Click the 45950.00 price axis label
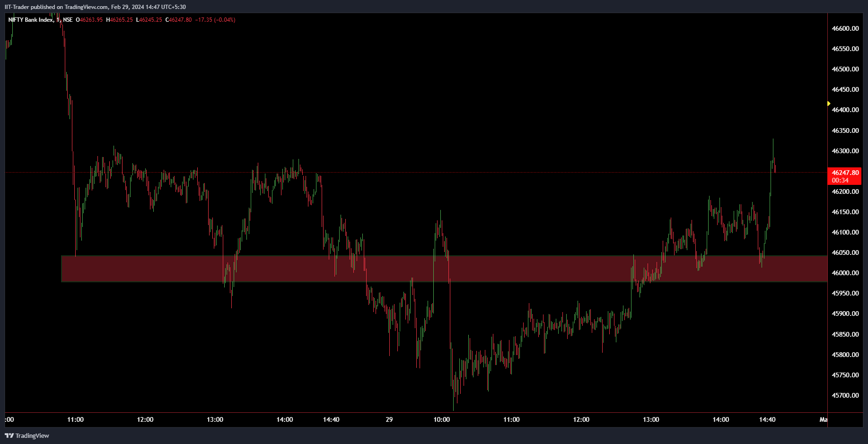Image resolution: width=868 pixels, height=444 pixels. pyautogui.click(x=845, y=293)
